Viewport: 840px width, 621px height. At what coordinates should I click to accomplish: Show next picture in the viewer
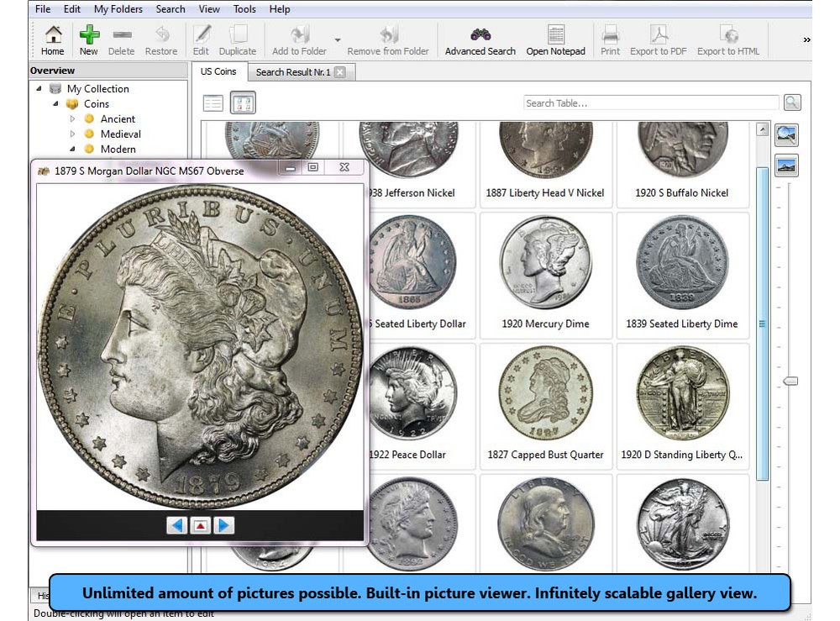[223, 524]
